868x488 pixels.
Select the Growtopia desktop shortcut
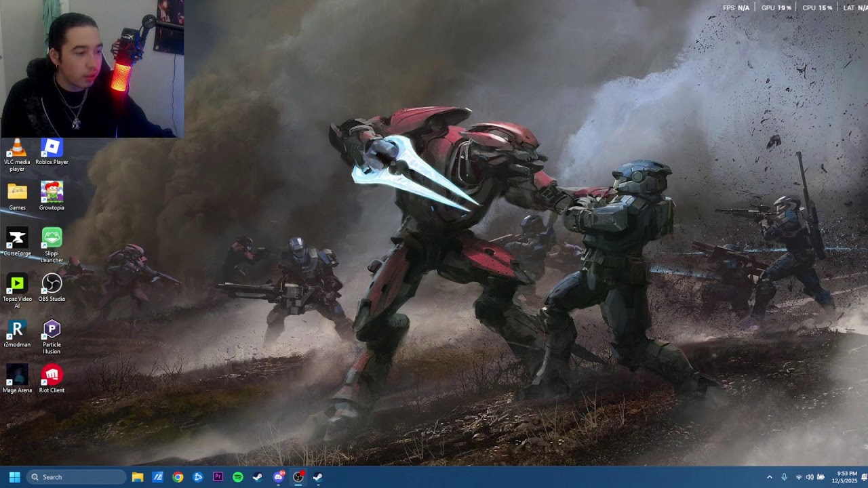52,197
